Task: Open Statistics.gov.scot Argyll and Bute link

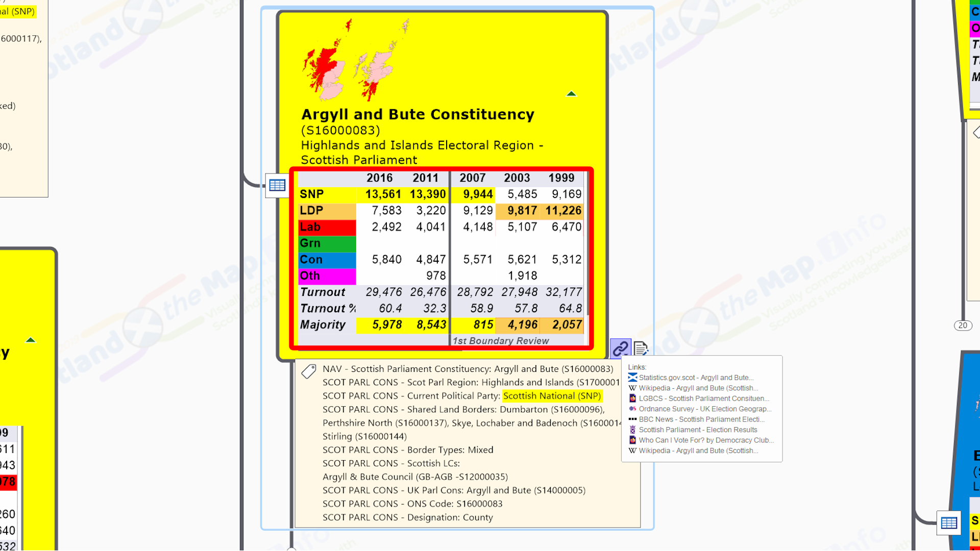Action: click(x=696, y=378)
